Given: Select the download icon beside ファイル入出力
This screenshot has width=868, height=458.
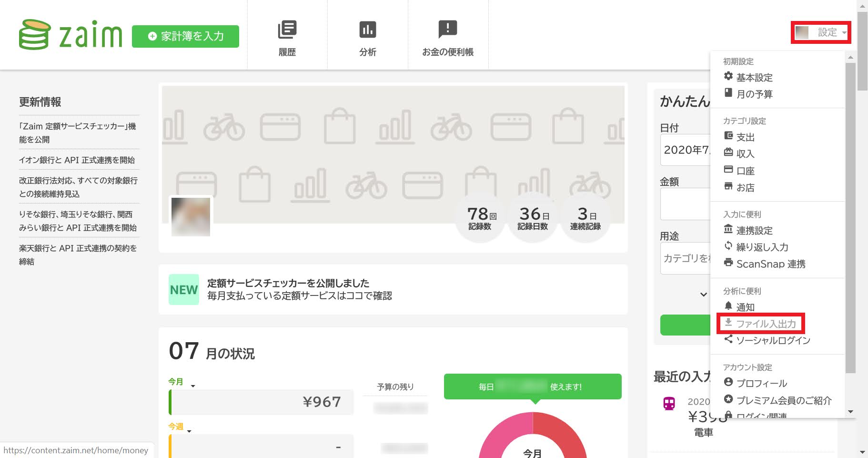Looking at the screenshot, I should click(728, 323).
